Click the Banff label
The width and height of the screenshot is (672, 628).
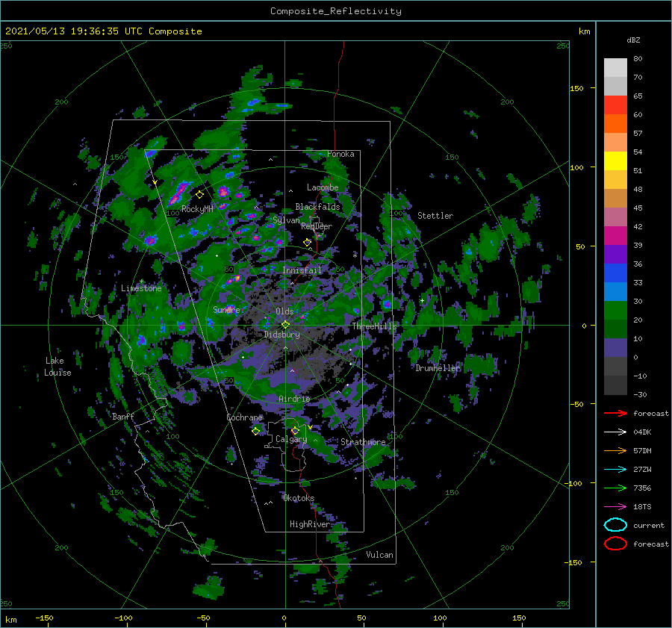(x=123, y=416)
